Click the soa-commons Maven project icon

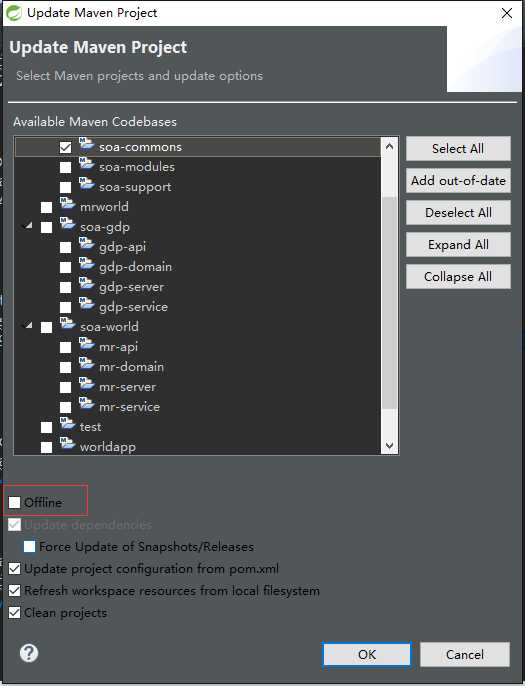pos(87,145)
